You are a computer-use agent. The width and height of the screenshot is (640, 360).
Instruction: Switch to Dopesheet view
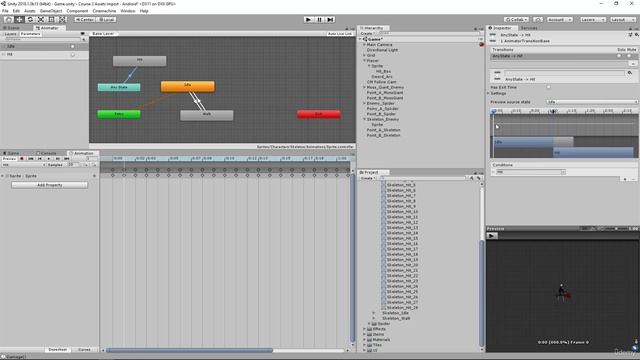(58, 349)
